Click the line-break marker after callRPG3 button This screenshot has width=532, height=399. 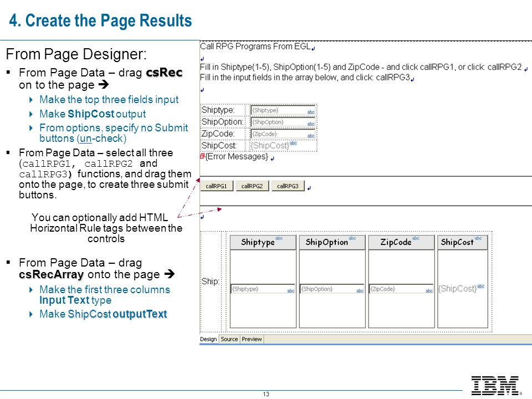click(309, 188)
